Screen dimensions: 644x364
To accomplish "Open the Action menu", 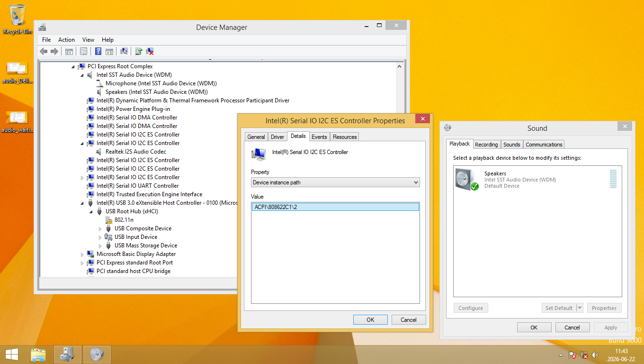I will point(66,40).
